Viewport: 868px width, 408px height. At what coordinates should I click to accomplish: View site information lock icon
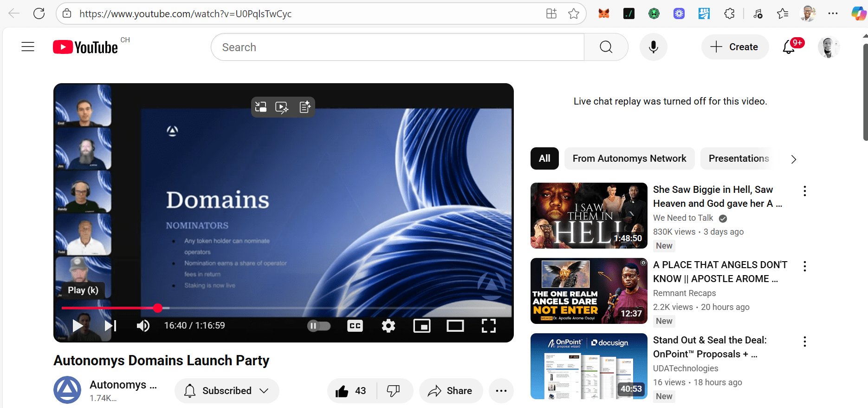point(67,13)
